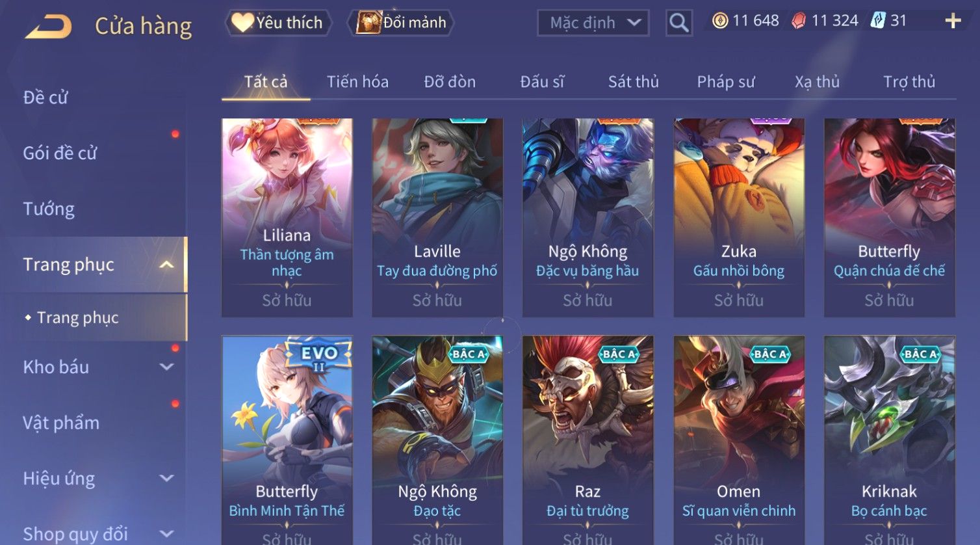Switch to the Sát thủ tab

click(634, 82)
